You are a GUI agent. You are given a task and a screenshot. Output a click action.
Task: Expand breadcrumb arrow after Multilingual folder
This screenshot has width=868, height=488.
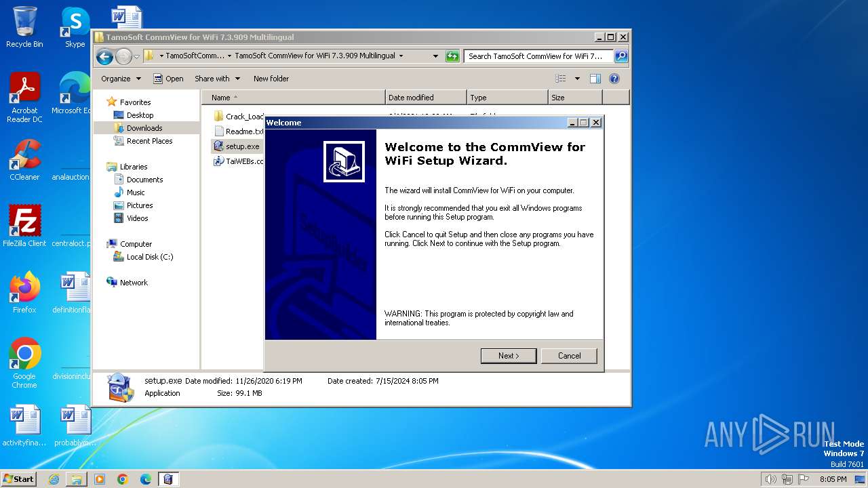pyautogui.click(x=401, y=56)
